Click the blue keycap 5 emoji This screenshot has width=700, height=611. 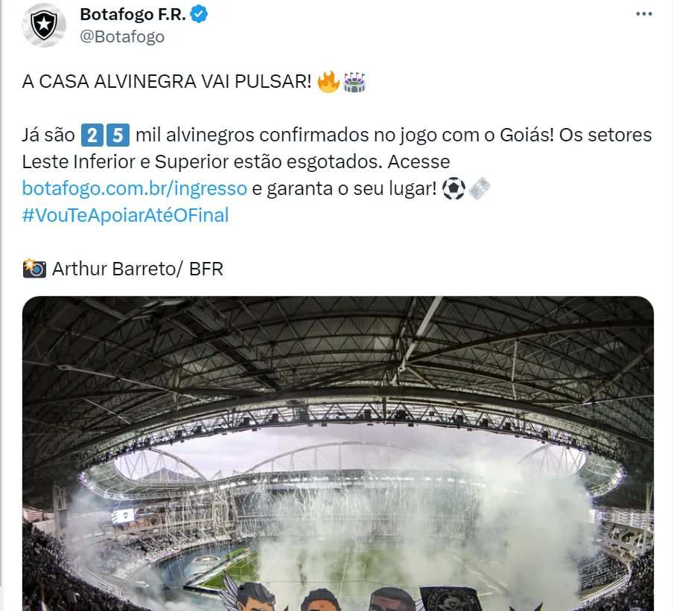(118, 135)
